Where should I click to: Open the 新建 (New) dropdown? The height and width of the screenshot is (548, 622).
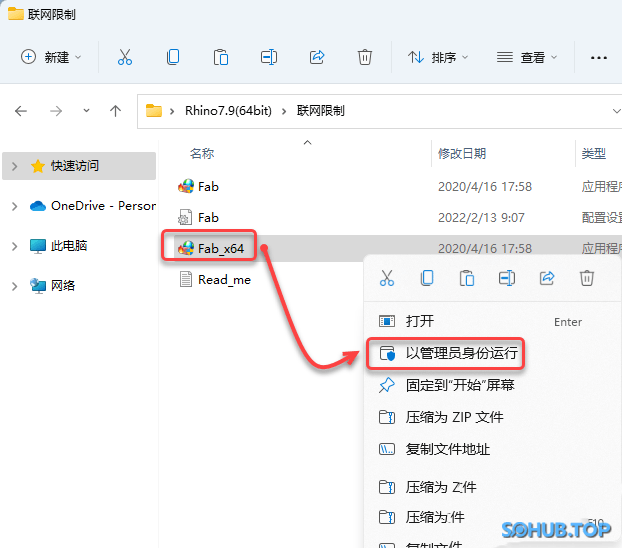51,58
